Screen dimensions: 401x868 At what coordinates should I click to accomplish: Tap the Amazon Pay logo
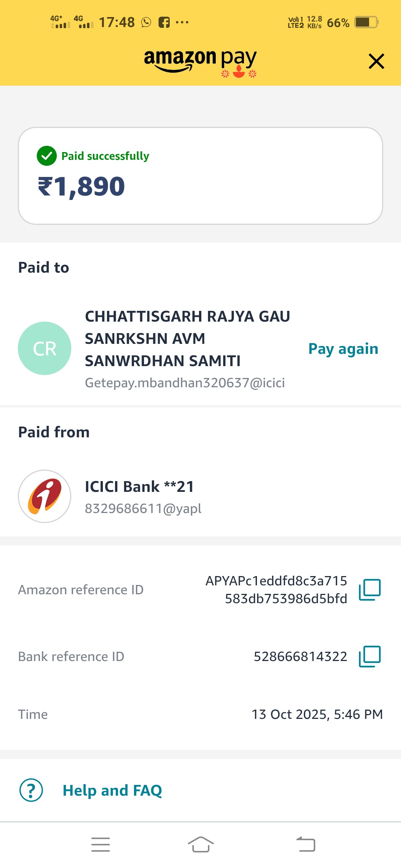(x=200, y=60)
